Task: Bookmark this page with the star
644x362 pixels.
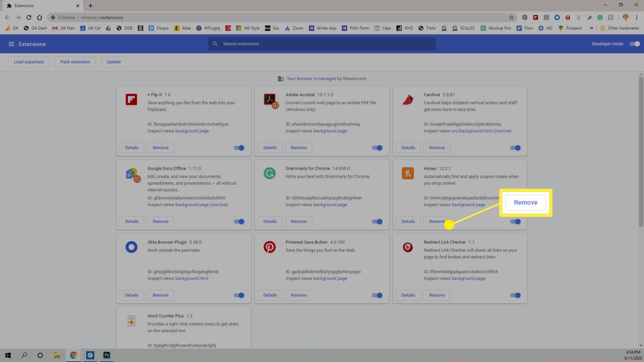Action: (512, 17)
